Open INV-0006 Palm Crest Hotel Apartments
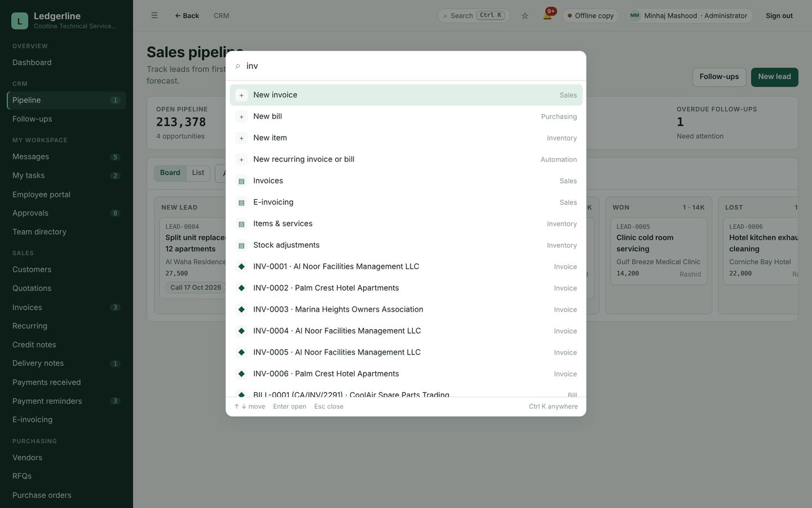The image size is (812, 508). (406, 374)
